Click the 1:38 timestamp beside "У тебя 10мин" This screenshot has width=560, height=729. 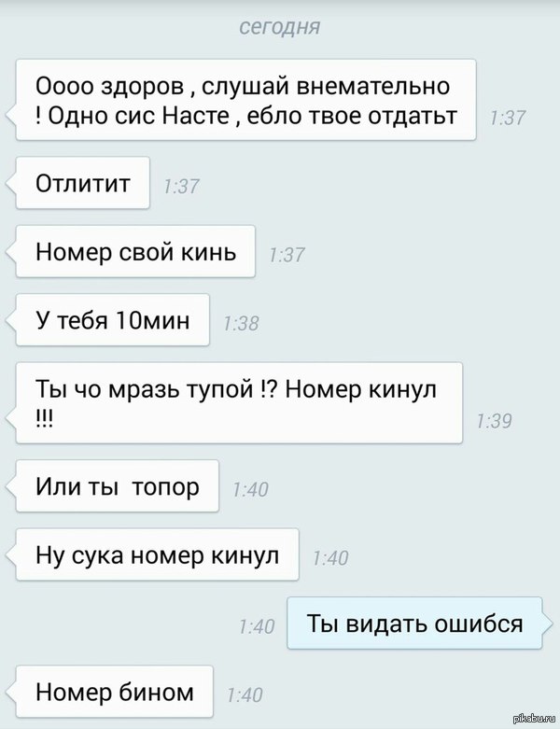[x=241, y=323]
